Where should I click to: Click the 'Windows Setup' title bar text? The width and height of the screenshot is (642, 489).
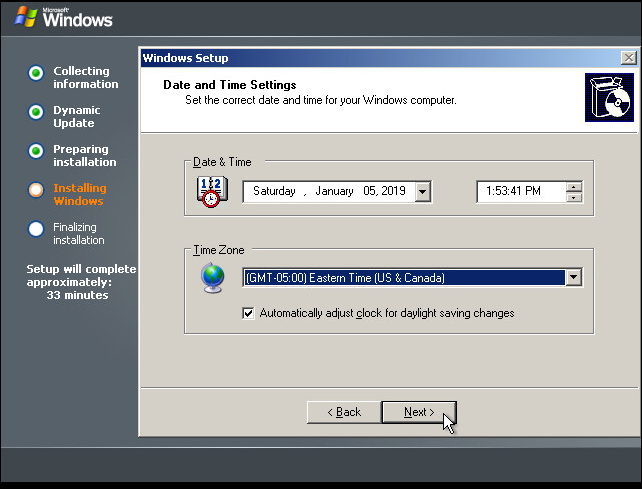point(185,58)
